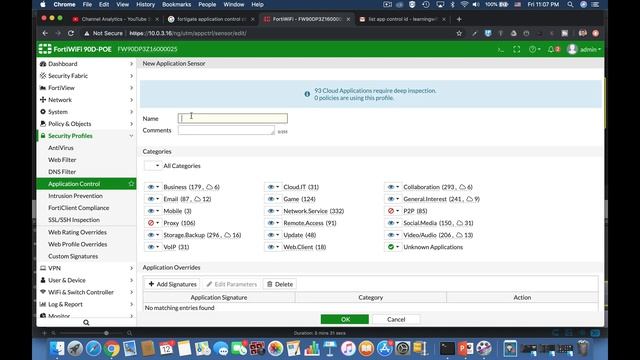Expand the Policy & Objects chevron

point(131,124)
